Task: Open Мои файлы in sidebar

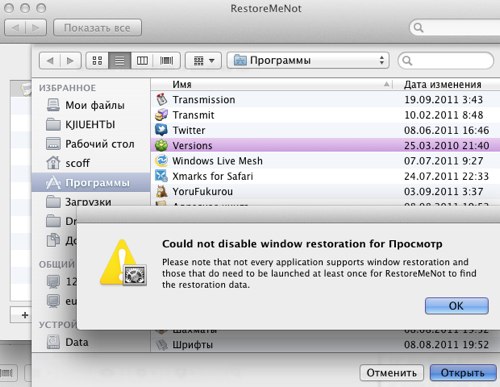Action: pos(91,105)
